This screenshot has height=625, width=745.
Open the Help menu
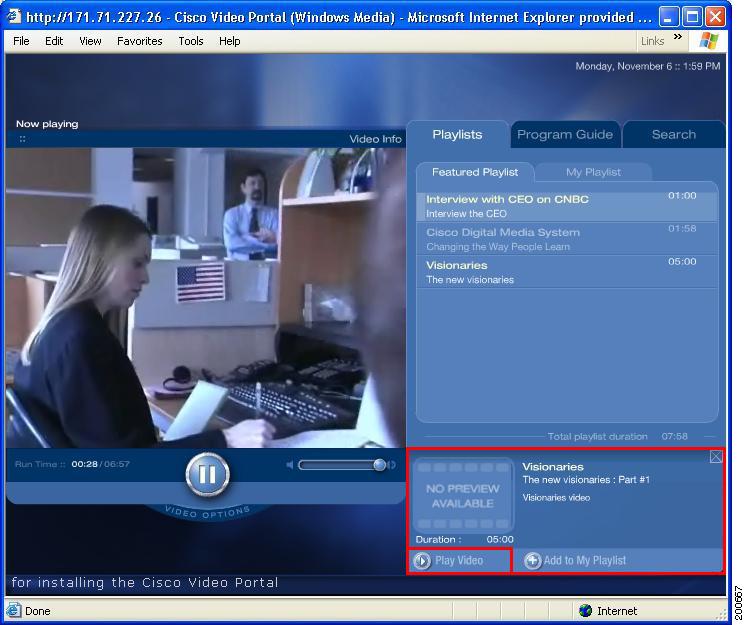click(x=229, y=41)
